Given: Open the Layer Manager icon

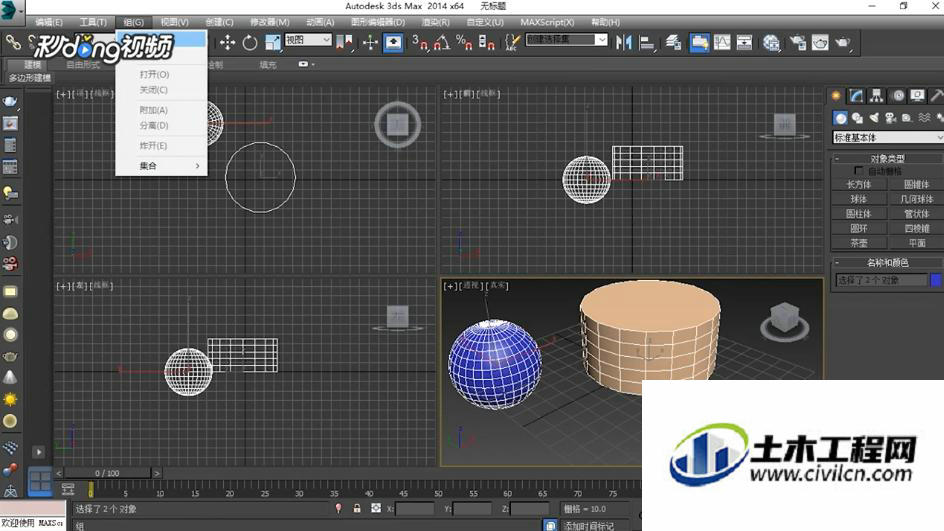Looking at the screenshot, I should (672, 42).
